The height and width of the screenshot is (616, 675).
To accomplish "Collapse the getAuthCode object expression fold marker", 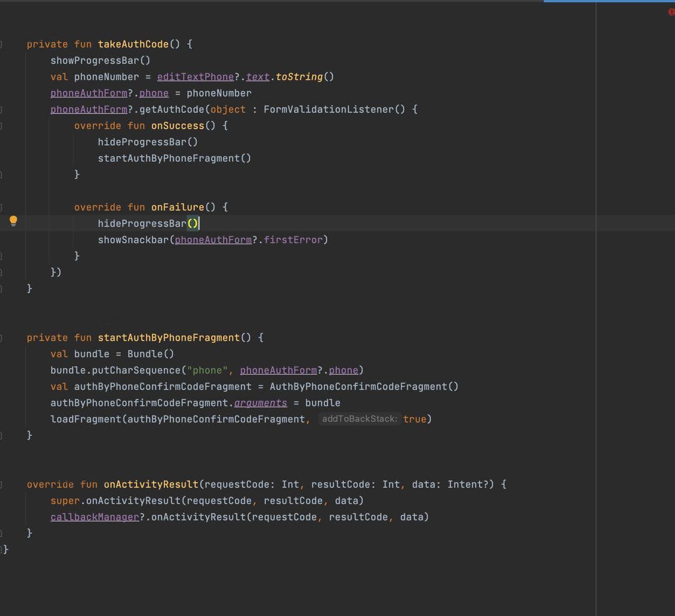I will coord(1,109).
